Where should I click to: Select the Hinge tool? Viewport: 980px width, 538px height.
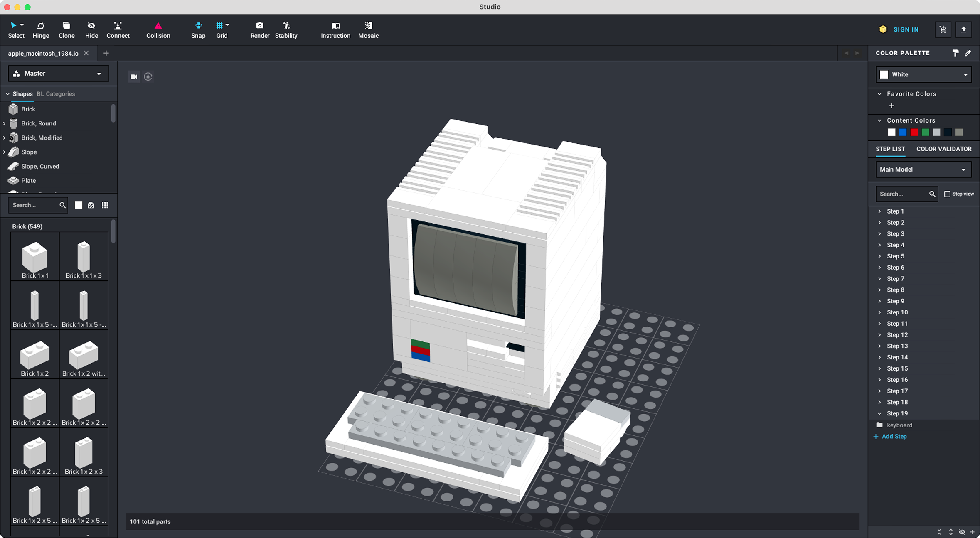41,30
